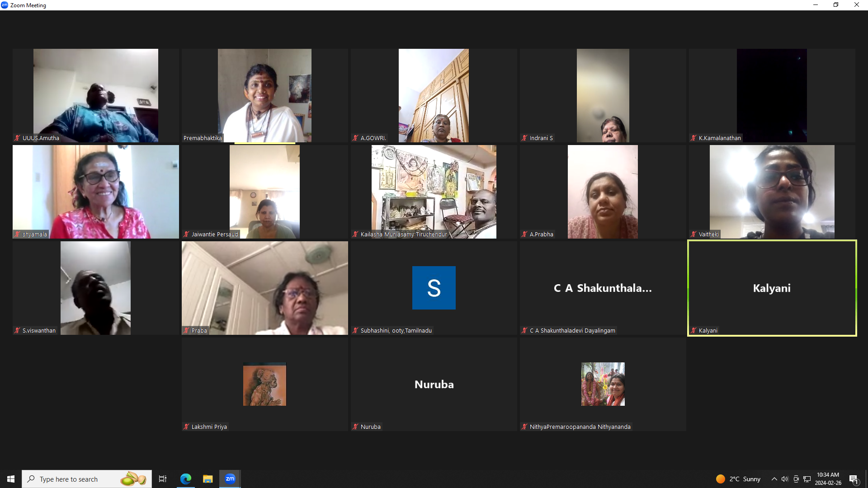
Task: Show hidden system tray icons
Action: pos(774,479)
